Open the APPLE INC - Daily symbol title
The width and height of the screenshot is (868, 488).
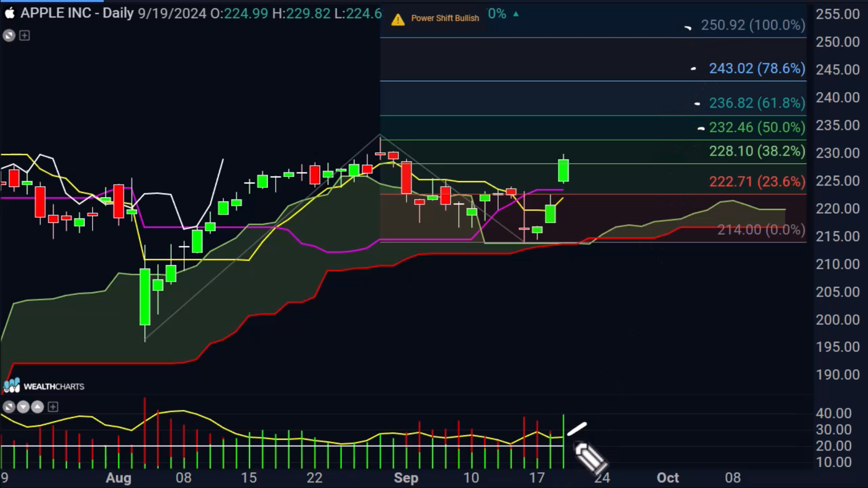point(77,13)
